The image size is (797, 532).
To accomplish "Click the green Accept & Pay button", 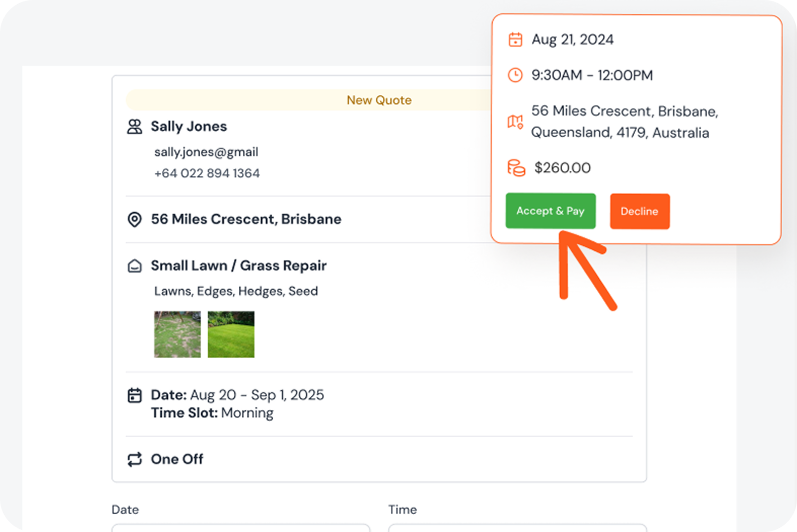I will click(x=550, y=211).
